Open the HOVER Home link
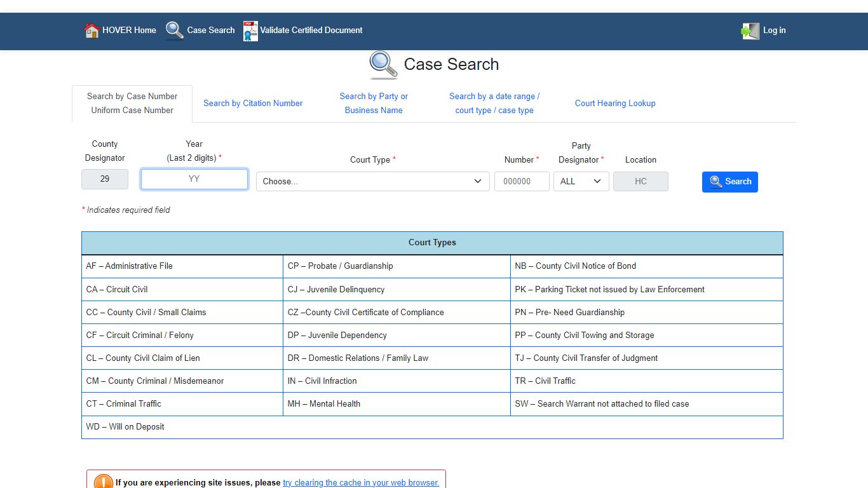Screen dimensions: 868x488 coord(129,30)
